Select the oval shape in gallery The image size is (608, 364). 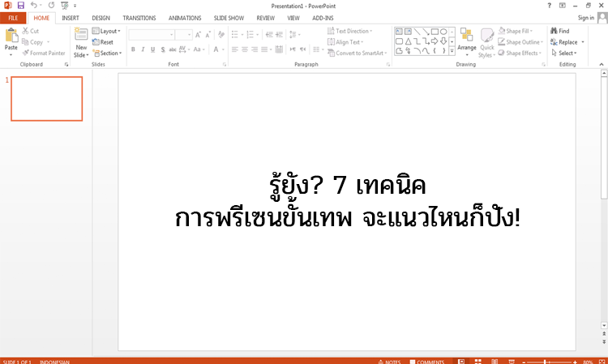coord(443,32)
